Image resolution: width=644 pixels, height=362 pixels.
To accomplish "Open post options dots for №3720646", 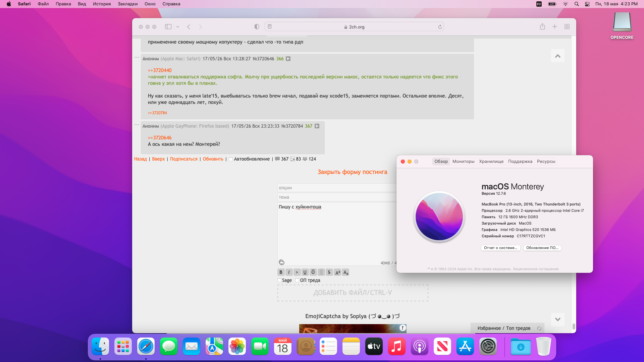I will (x=137, y=57).
